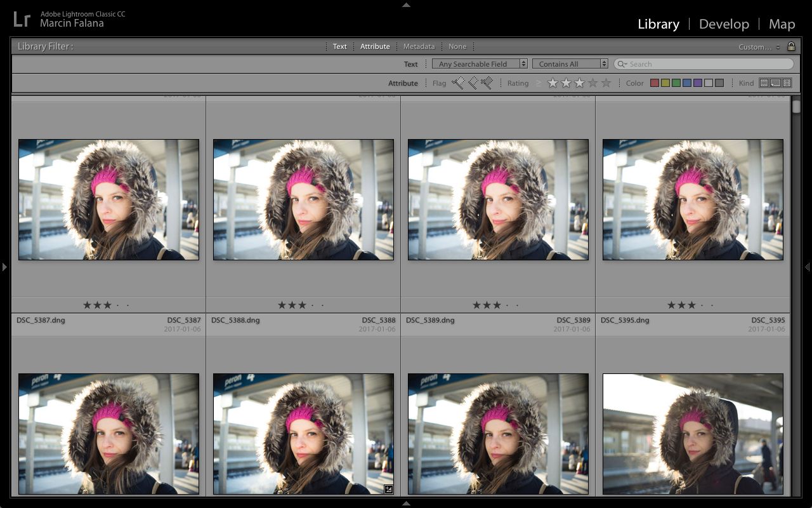Open the Custom filter preset menu

759,47
